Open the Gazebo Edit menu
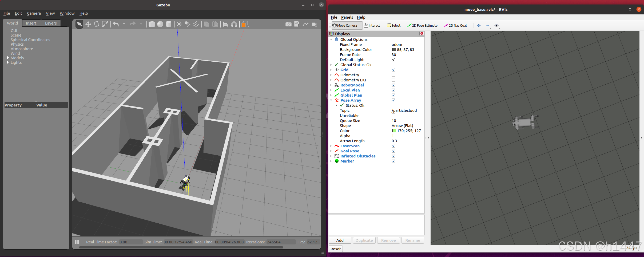The image size is (644, 257). [x=18, y=13]
